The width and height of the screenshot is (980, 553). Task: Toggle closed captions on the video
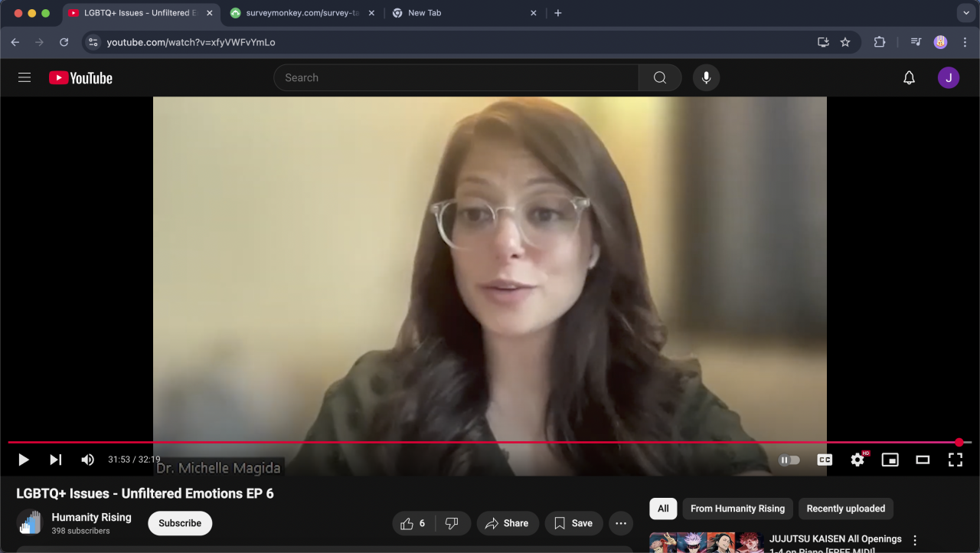pos(825,460)
